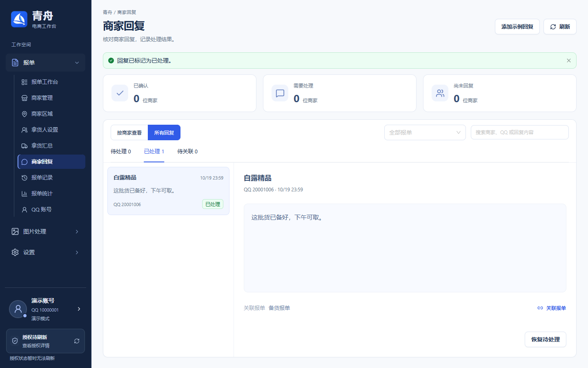Open the 白露精品 reply list item
Image resolution: width=588 pixels, height=368 pixels.
(x=168, y=191)
